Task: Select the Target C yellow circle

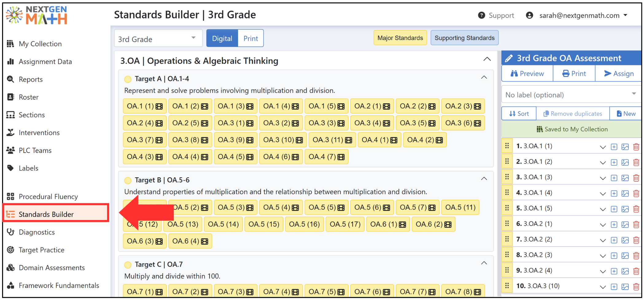Action: coord(128,265)
